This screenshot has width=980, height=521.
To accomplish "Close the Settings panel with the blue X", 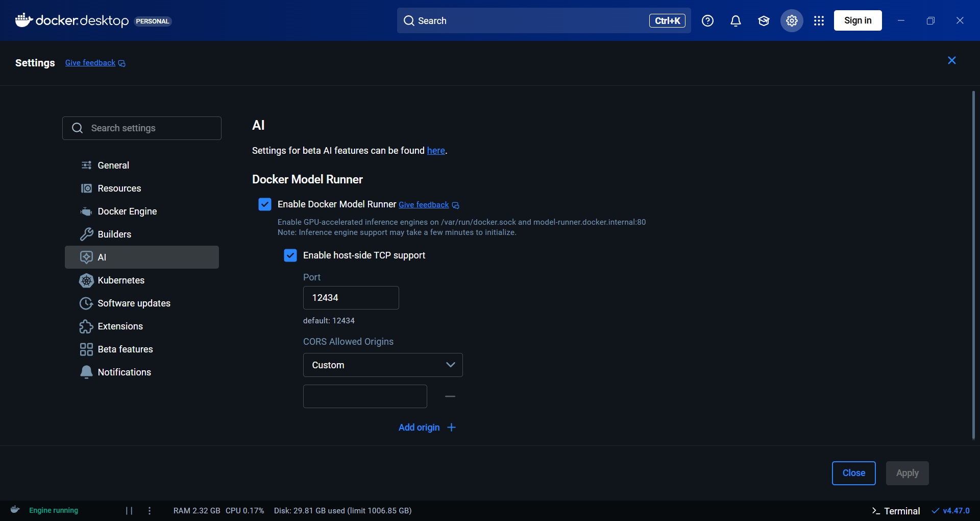I will pyautogui.click(x=952, y=60).
